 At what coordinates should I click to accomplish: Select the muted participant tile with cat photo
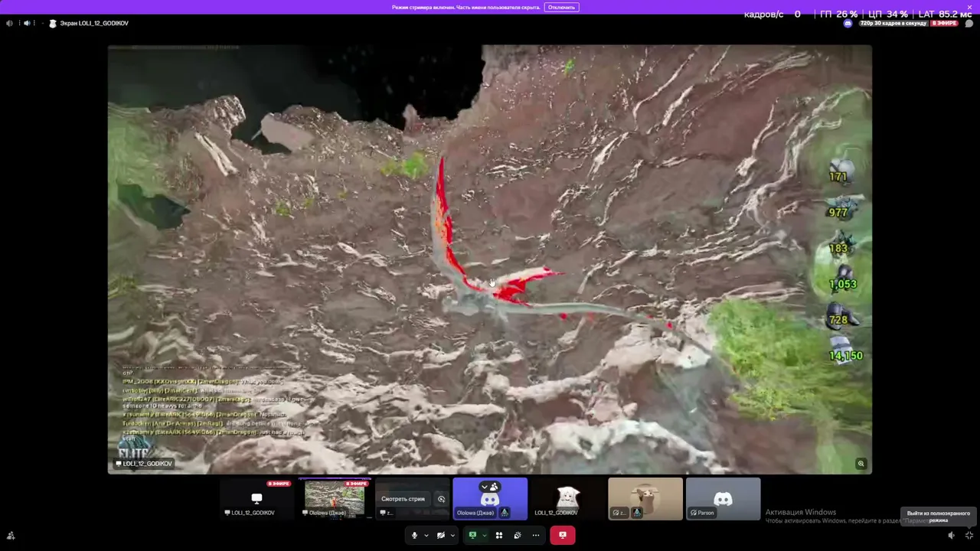(645, 499)
